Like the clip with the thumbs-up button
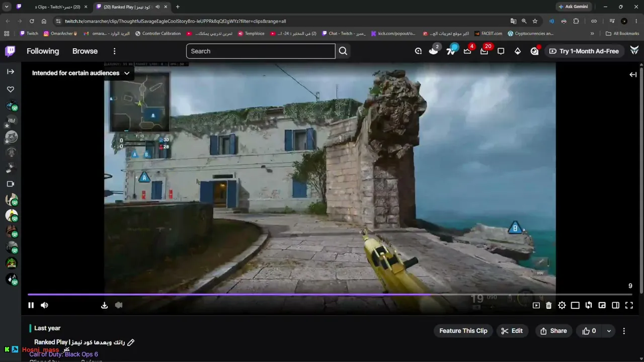The height and width of the screenshot is (362, 644). tap(589, 331)
